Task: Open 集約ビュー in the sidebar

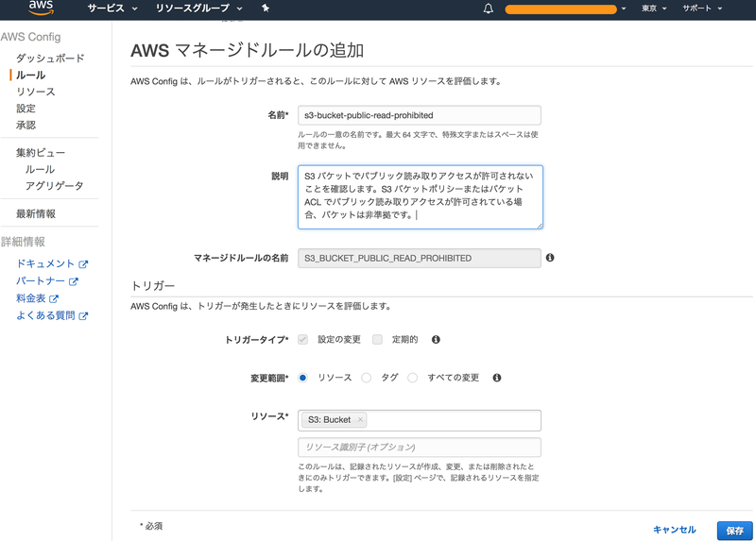Action: tap(41, 153)
